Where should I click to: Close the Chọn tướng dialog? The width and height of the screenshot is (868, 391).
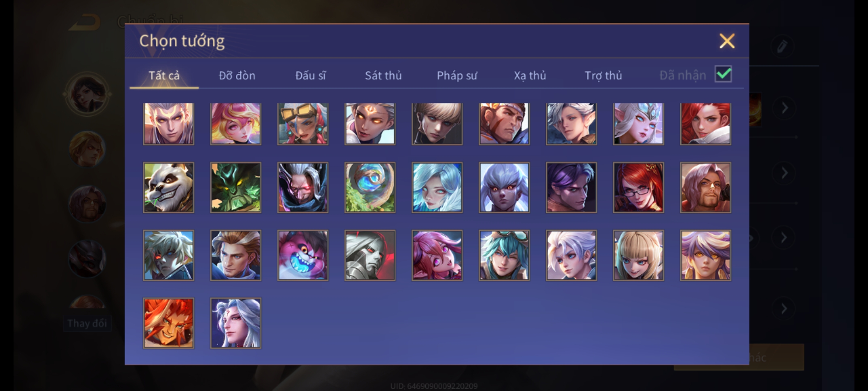pyautogui.click(x=727, y=41)
